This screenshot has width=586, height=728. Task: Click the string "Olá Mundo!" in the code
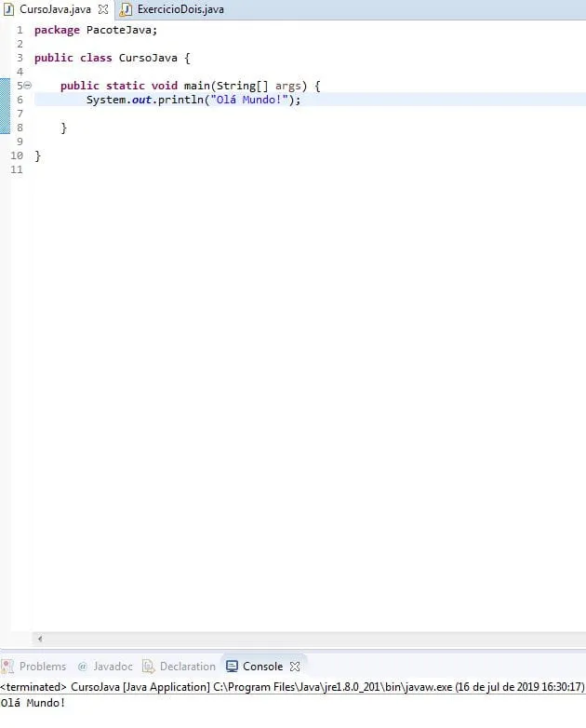[x=249, y=100]
